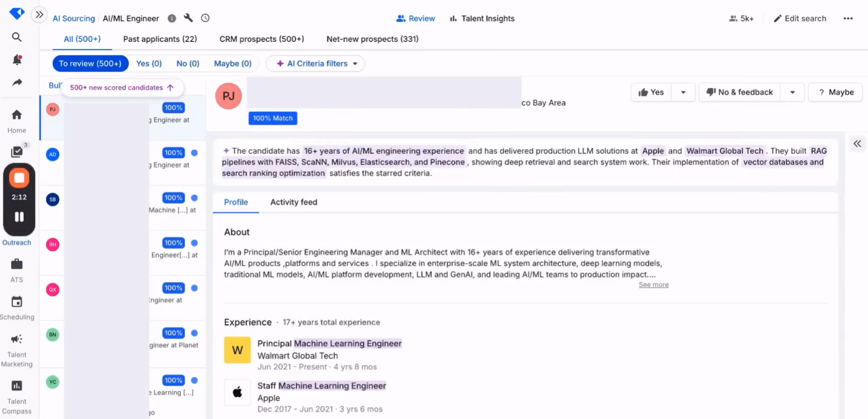The width and height of the screenshot is (868, 419).
Task: Click the Edit search button
Action: pos(800,18)
